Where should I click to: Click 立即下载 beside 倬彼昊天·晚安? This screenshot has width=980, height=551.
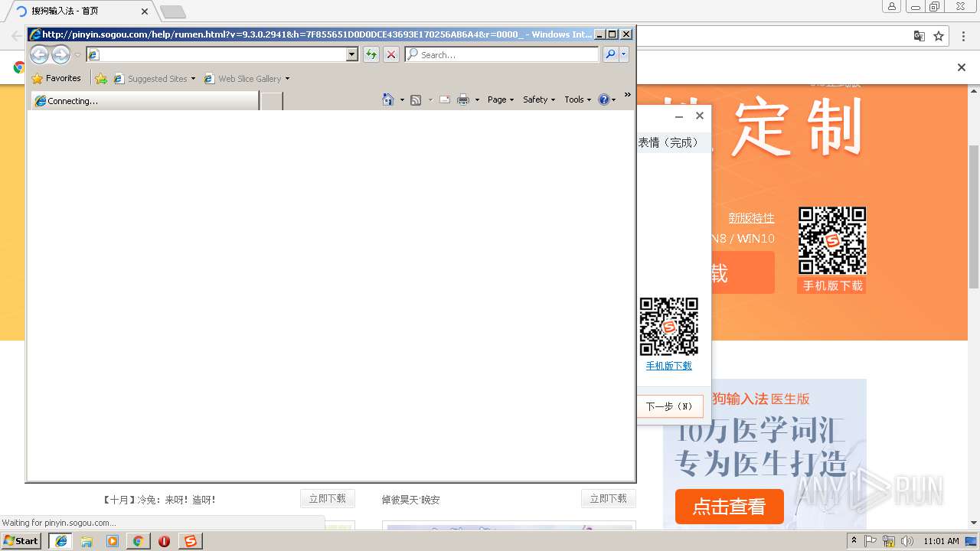point(608,499)
